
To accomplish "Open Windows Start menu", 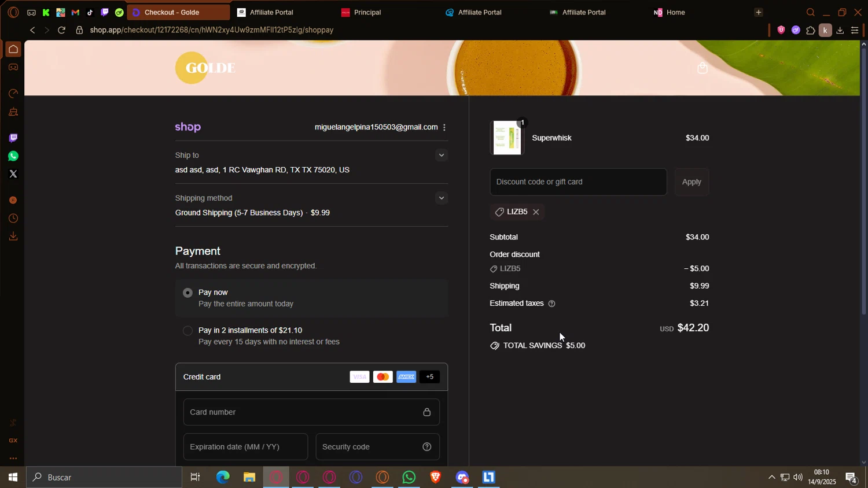I will 13,477.
